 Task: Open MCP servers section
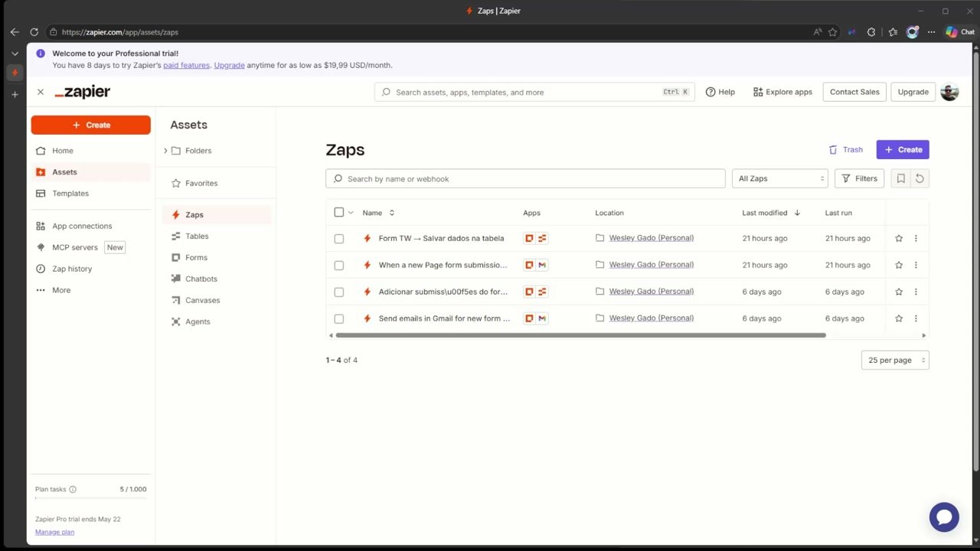75,247
